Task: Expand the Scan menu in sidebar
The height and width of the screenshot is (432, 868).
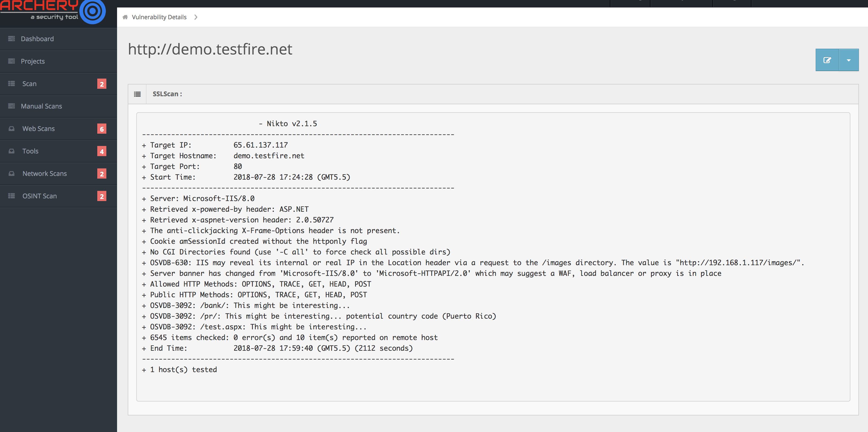Action: [x=58, y=84]
